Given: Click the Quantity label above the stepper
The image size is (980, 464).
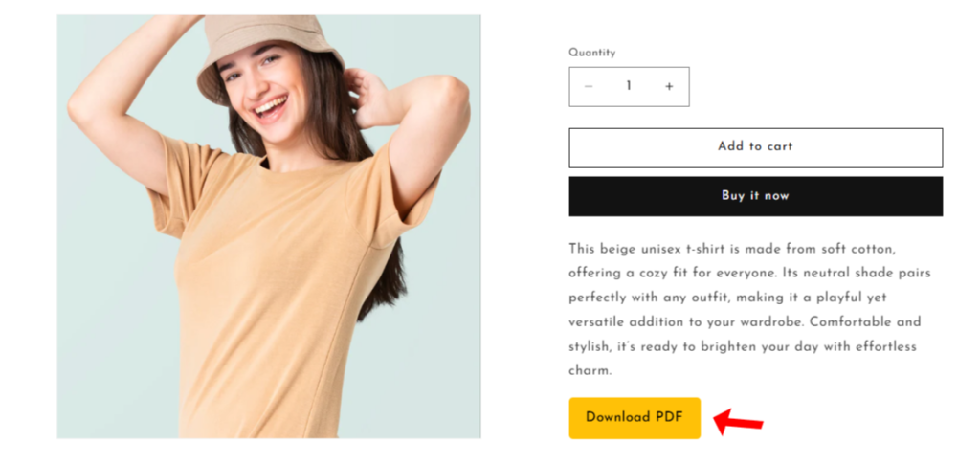Looking at the screenshot, I should click(x=591, y=53).
